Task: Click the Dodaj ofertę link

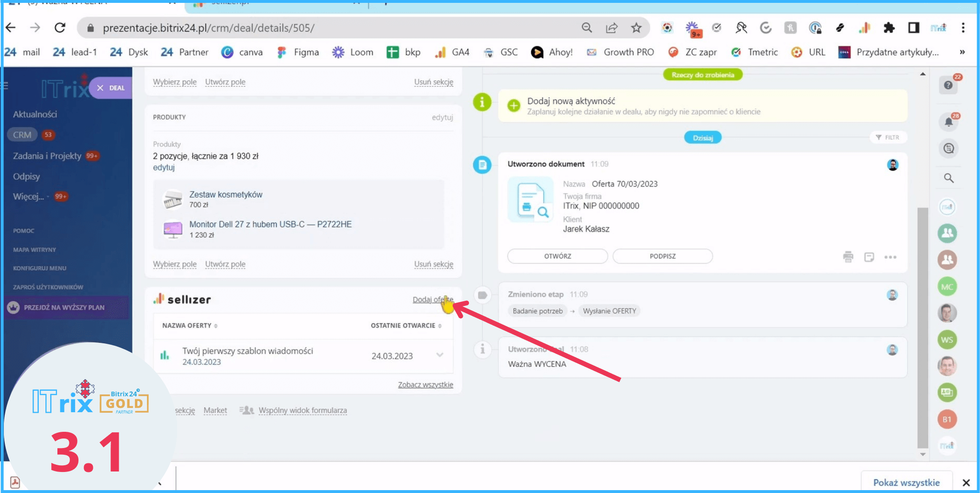Action: (432, 299)
